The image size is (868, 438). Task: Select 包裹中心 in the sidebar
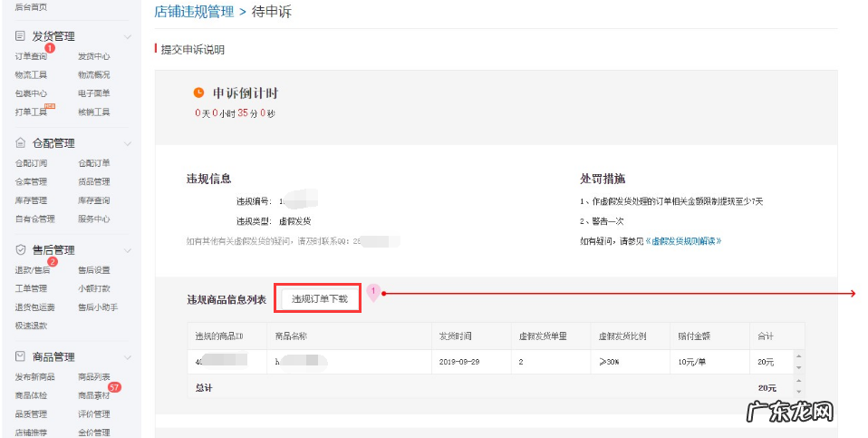pyautogui.click(x=31, y=93)
